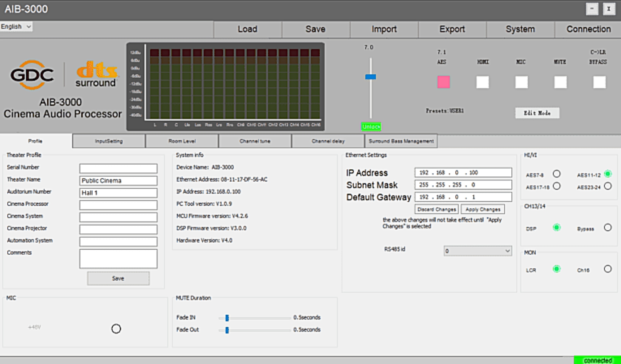Click the PC Tool version V1.0.9 text
The height and width of the screenshot is (364, 621).
point(204,204)
